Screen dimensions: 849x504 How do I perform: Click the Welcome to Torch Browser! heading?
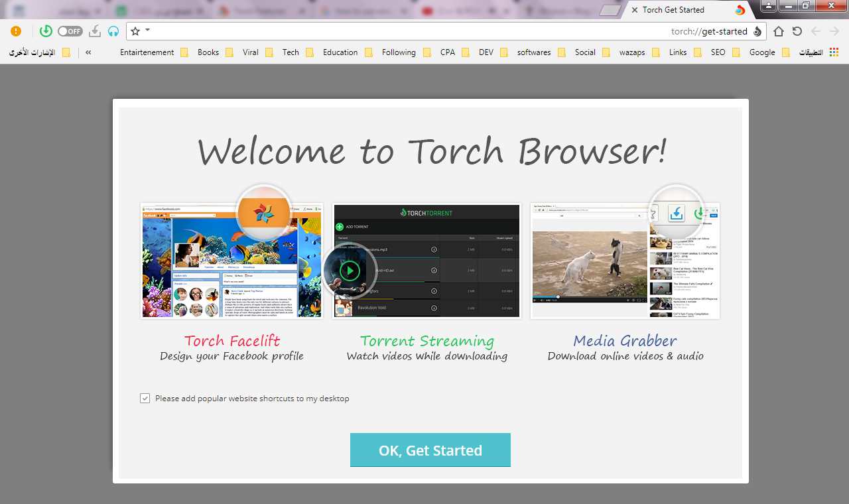pyautogui.click(x=432, y=151)
